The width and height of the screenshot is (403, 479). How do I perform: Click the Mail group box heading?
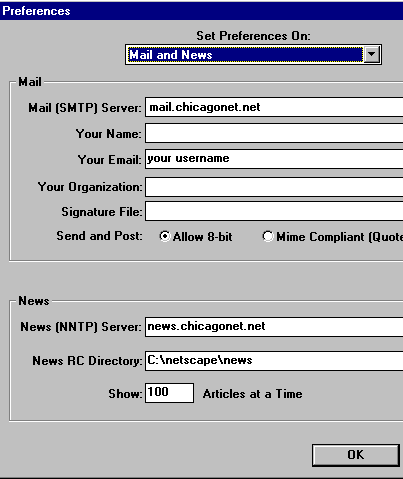click(30, 82)
